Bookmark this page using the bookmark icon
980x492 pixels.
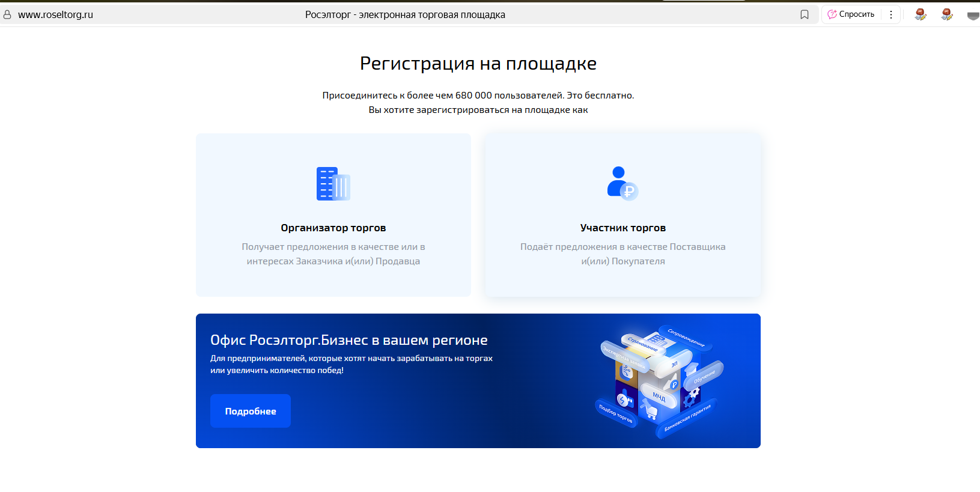pyautogui.click(x=805, y=14)
